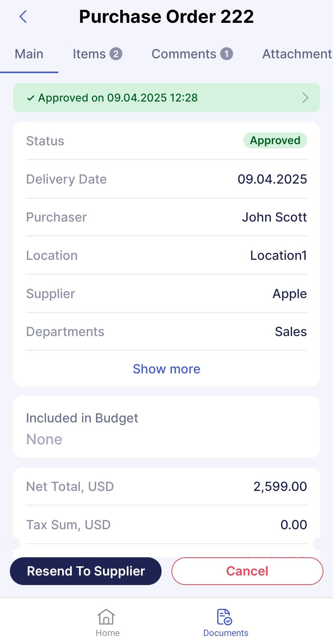Expand details with Show more
Screen dimensions: 333x644
[166, 369]
